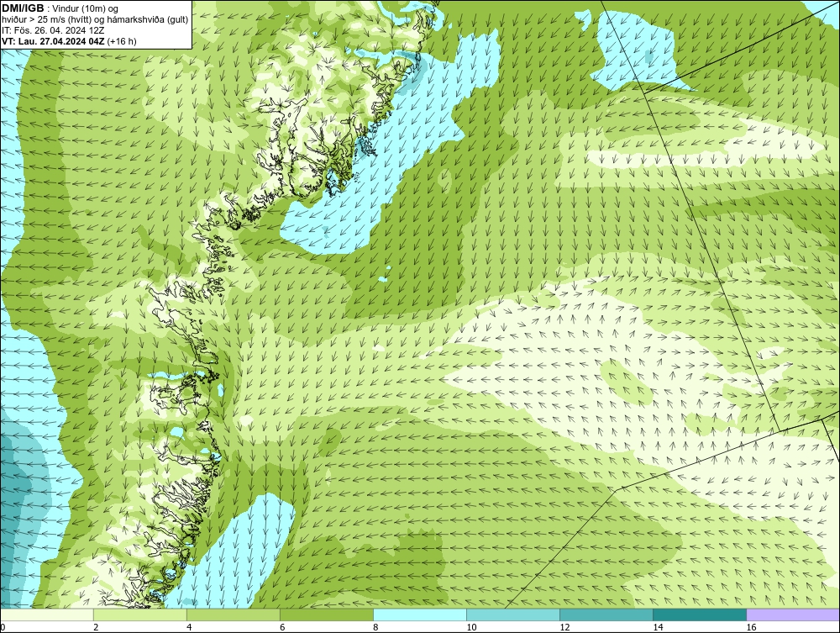
Task: Click the 'VT: Lau. 27.04.2024 04Z' valid time
Action: [54, 40]
